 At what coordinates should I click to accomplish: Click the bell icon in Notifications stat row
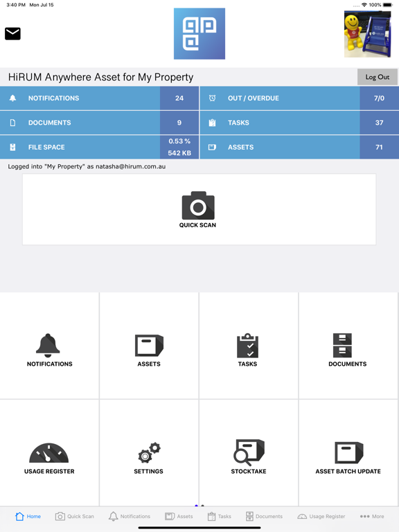click(x=12, y=98)
